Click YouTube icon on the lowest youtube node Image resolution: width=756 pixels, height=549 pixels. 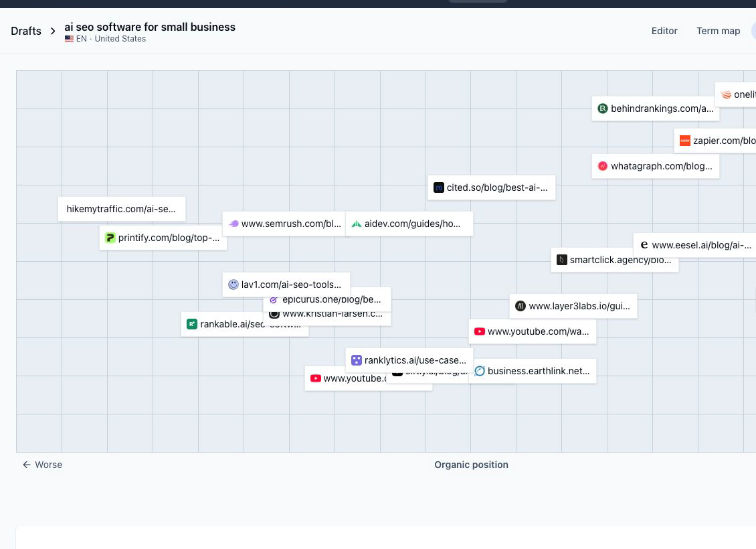[x=315, y=378]
